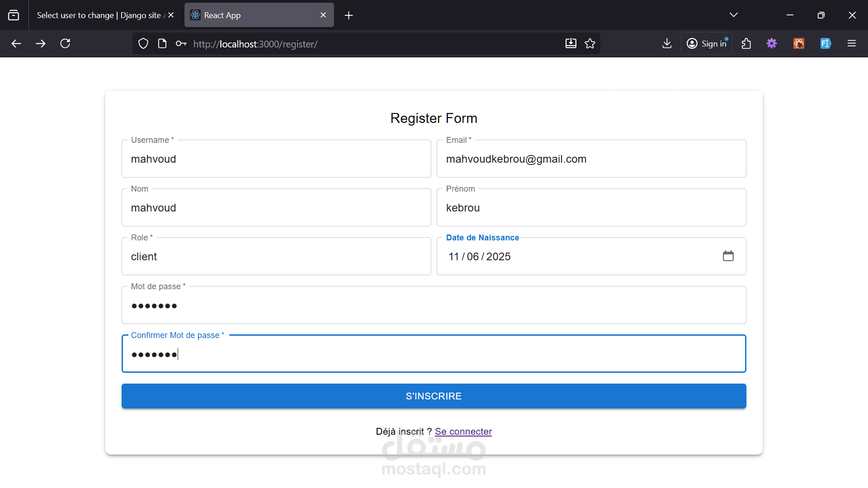Image resolution: width=868 pixels, height=488 pixels.
Task: Click the S'INSCRIRE submit button
Action: (x=434, y=396)
